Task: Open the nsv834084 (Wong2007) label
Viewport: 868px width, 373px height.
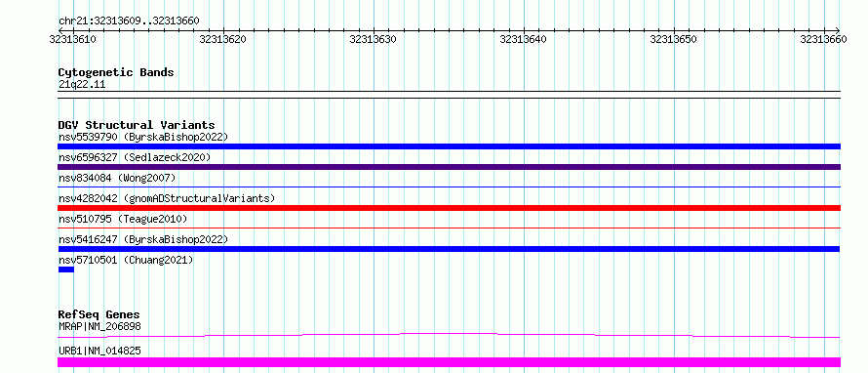Action: point(117,178)
